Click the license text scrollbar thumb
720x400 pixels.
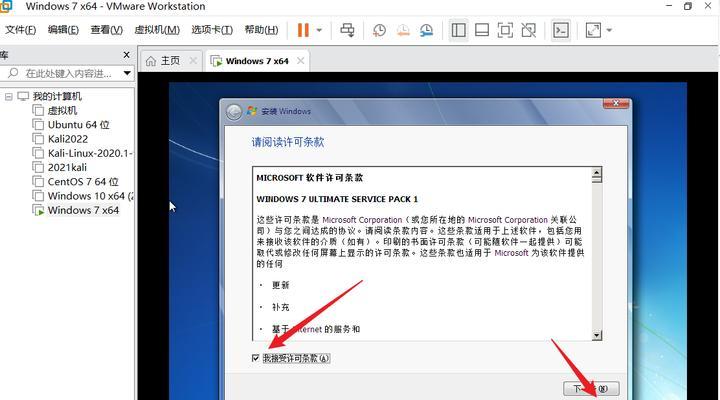click(596, 180)
